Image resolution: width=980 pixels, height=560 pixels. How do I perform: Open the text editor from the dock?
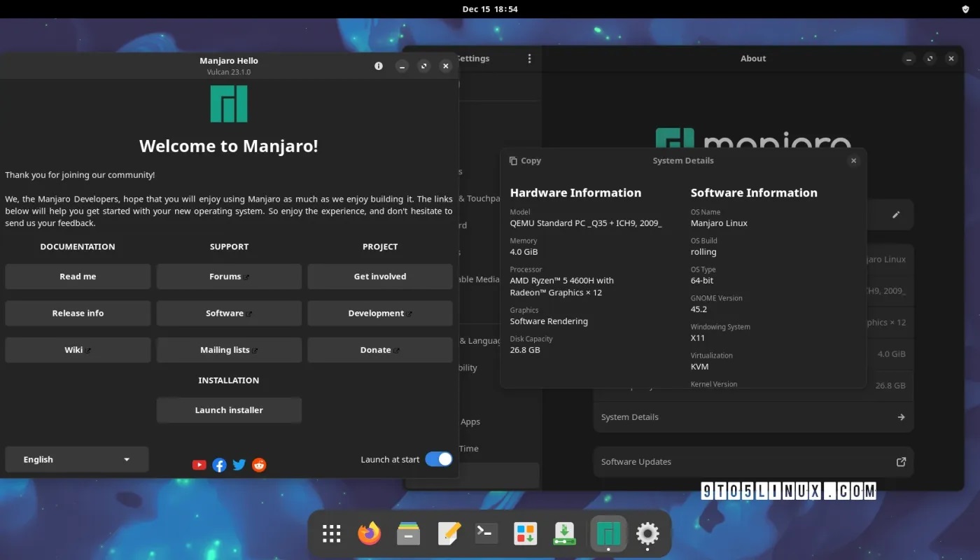(x=449, y=534)
